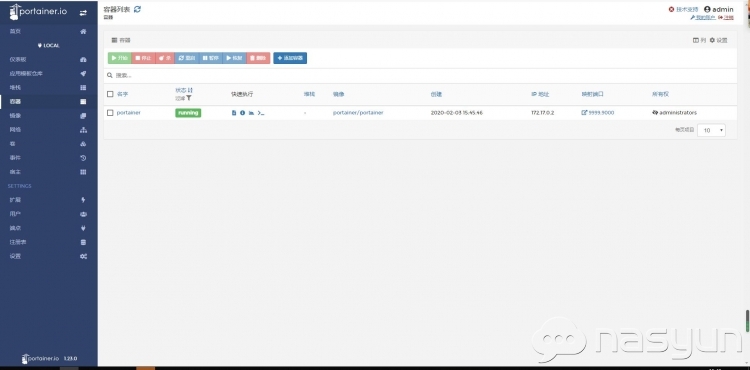Viewport: 750px width, 370px height.
Task: Click the portainer.io logo at the top left
Action: point(39,11)
